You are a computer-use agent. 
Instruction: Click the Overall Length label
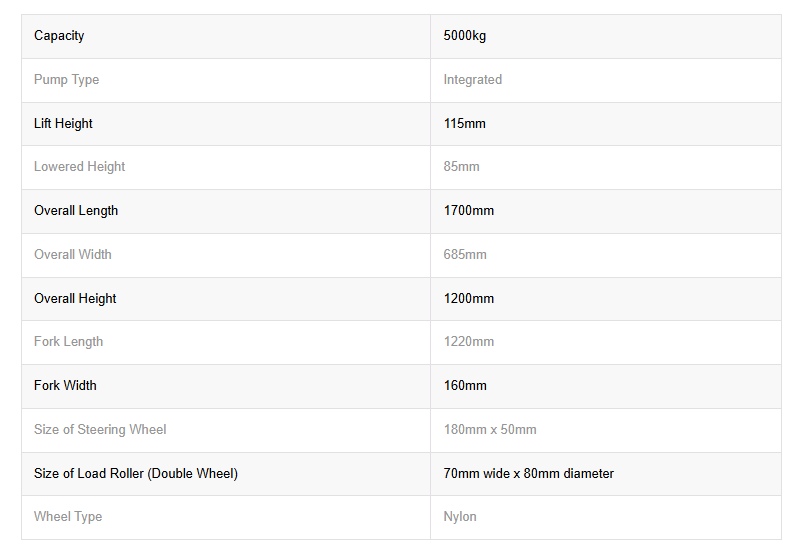point(76,211)
